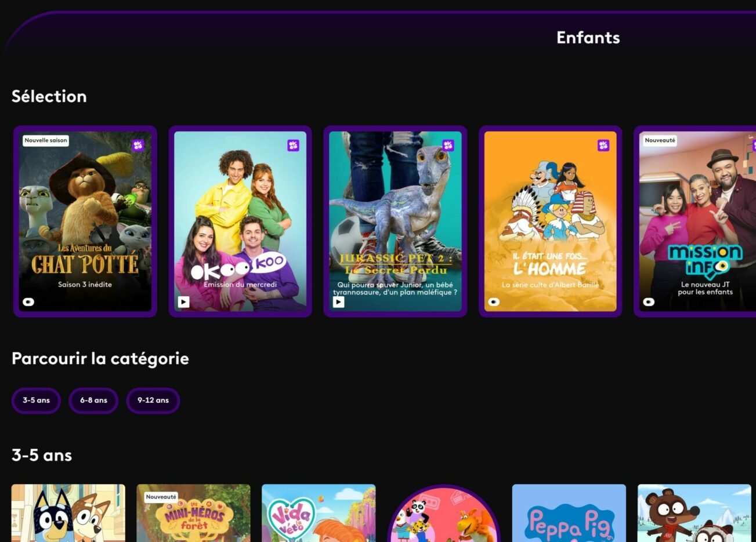Click the eye icon on L'Homme card
The image size is (756, 542).
point(494,302)
